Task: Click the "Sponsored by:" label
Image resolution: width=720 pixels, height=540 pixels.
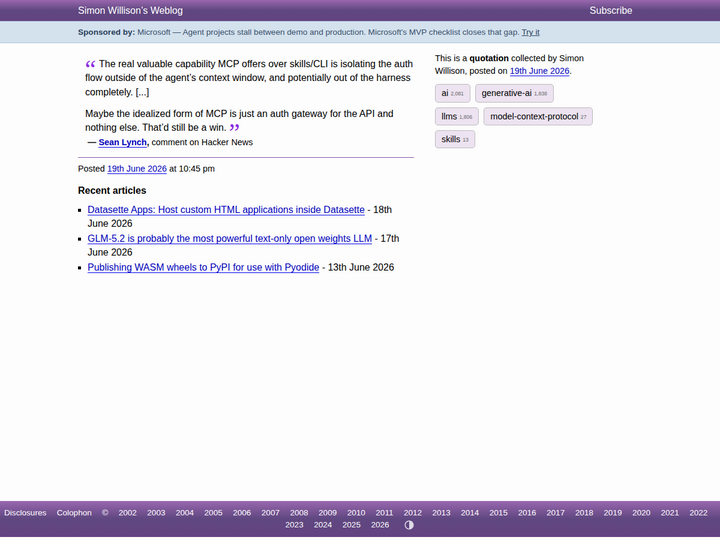Action: click(x=107, y=32)
